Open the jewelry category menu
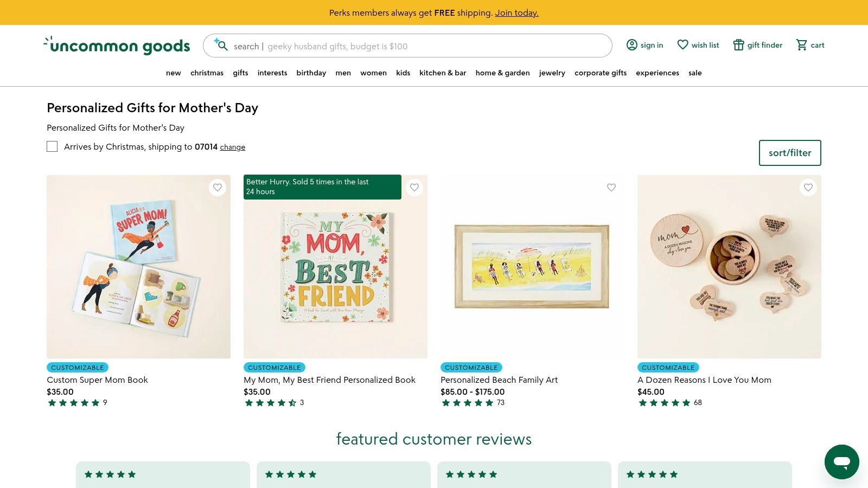Screen dimensions: 868x488 (x=552, y=73)
